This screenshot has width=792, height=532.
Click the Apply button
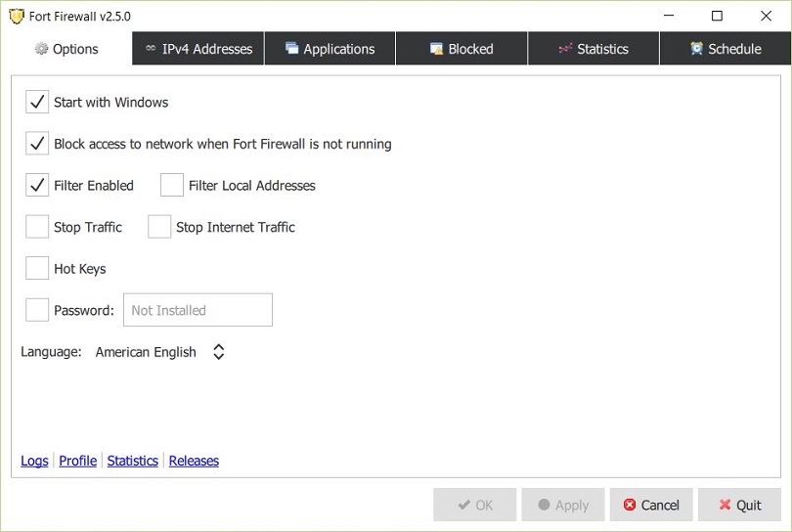pyautogui.click(x=563, y=505)
